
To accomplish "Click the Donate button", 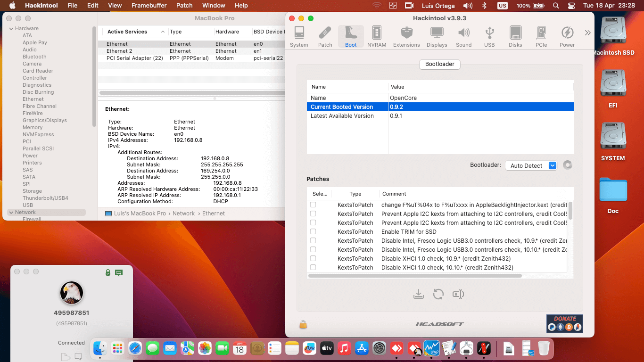I will (x=565, y=323).
